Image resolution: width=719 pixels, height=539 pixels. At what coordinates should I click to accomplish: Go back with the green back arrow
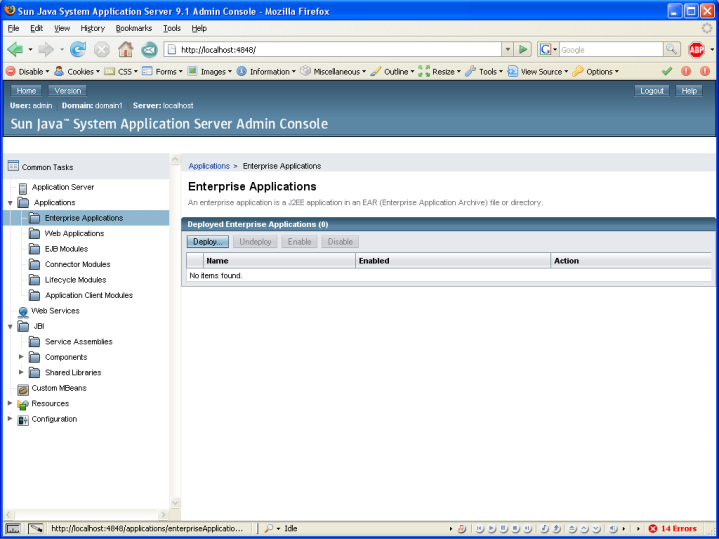[15, 49]
